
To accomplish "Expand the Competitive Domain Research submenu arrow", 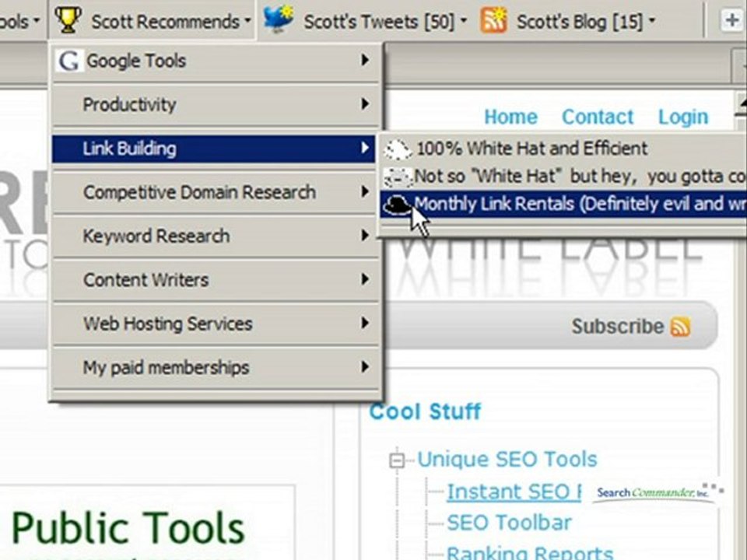I will pyautogui.click(x=365, y=191).
